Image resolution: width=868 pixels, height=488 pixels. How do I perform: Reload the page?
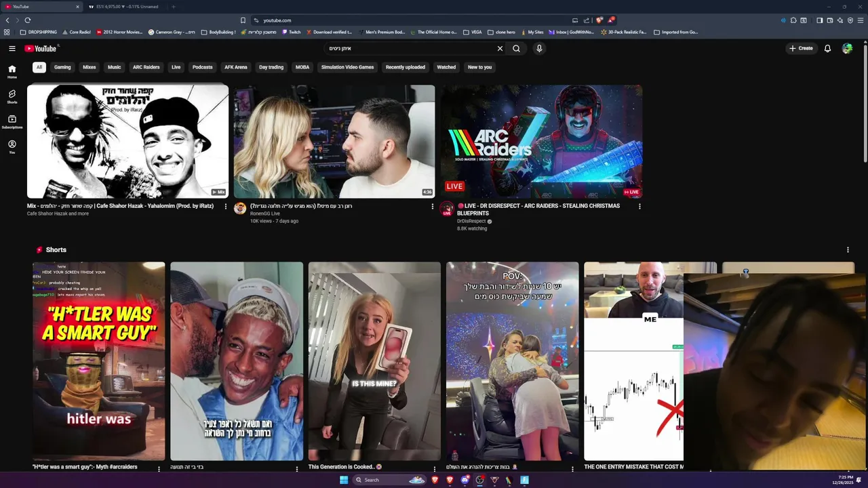27,20
